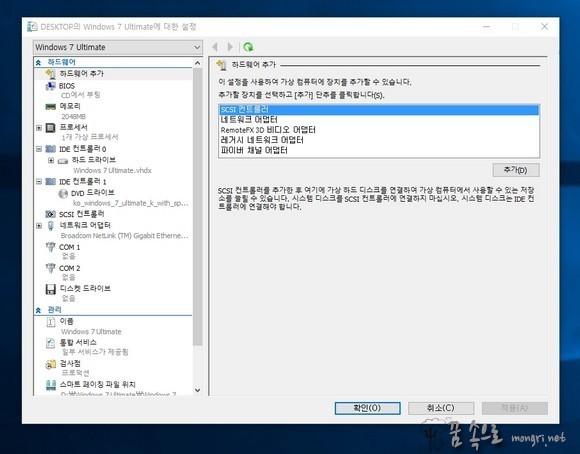Select 파이버 채널 어댑터 in list
580x454 pixels.
pyautogui.click(x=379, y=151)
